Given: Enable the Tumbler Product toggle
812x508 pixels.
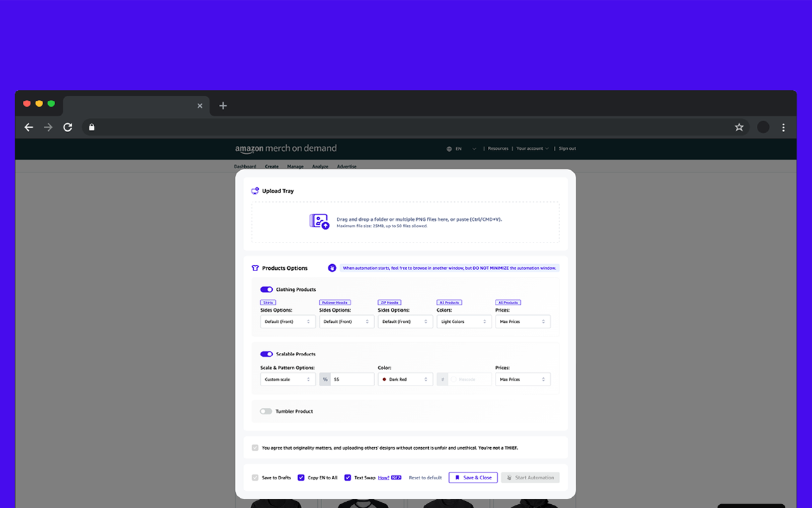Looking at the screenshot, I should [266, 411].
